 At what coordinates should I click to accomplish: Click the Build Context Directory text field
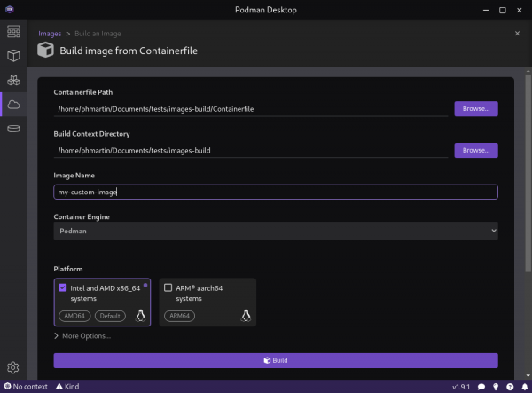(x=251, y=150)
